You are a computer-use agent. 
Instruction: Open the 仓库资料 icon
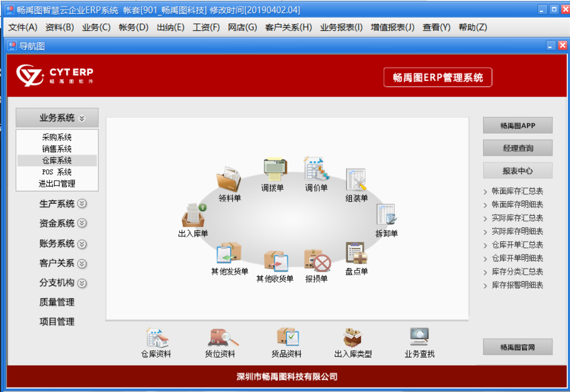[157, 338]
